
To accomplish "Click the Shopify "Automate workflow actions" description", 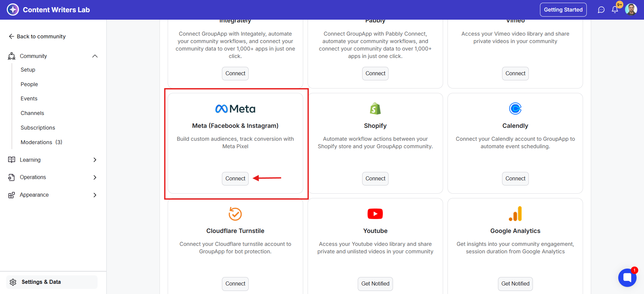I will tap(375, 143).
